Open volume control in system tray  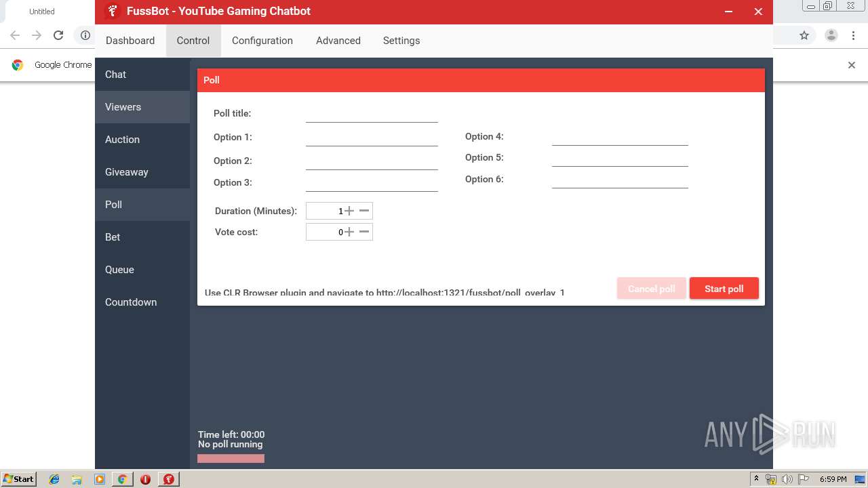pyautogui.click(x=787, y=479)
